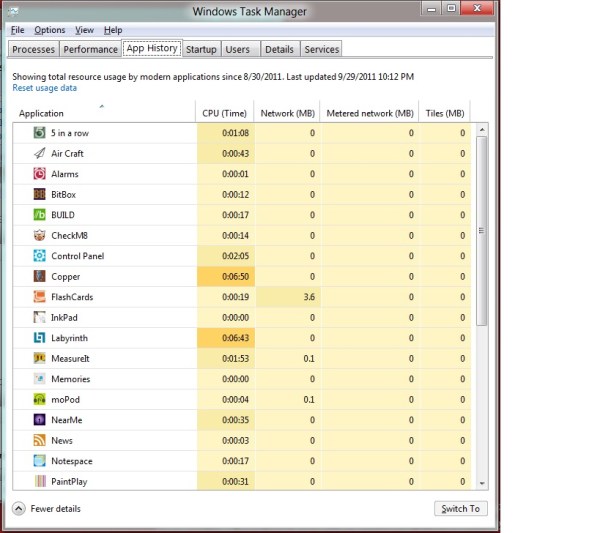The image size is (600, 533).
Task: Sort by Network (MB) column header
Action: pos(286,114)
